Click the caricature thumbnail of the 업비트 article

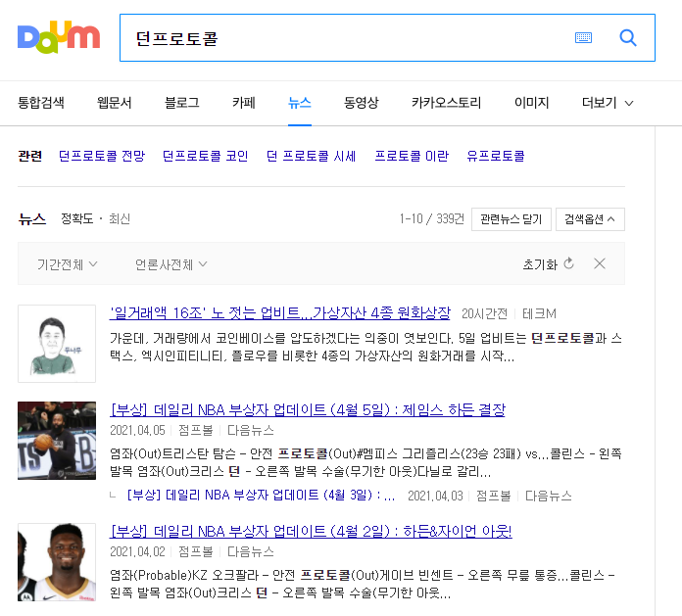(57, 344)
